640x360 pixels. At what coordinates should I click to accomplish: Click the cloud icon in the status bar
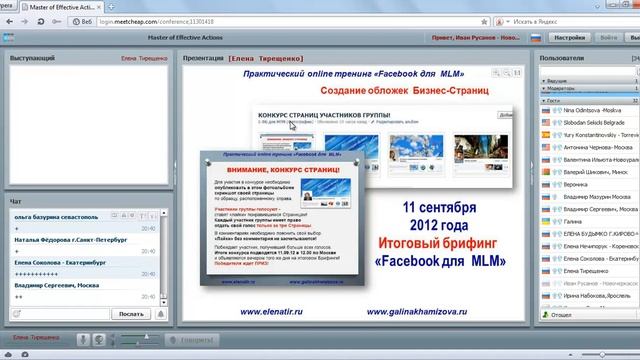click(x=8, y=354)
